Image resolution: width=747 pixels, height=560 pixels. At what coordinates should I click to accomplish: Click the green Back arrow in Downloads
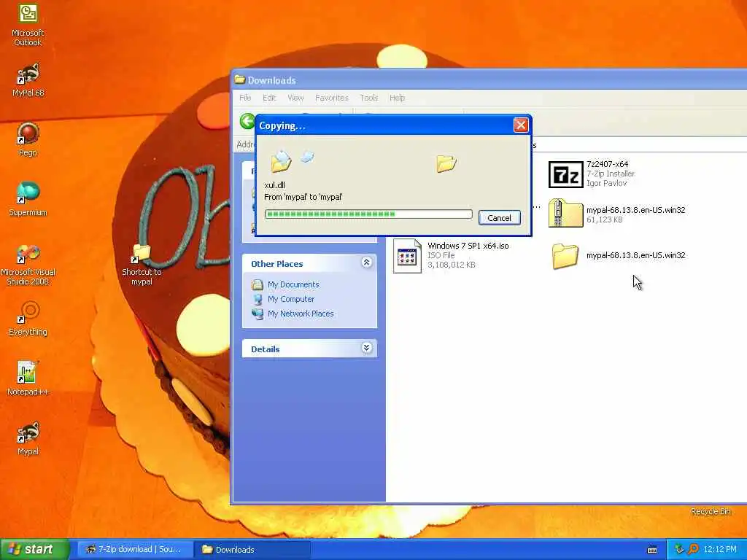(x=247, y=122)
